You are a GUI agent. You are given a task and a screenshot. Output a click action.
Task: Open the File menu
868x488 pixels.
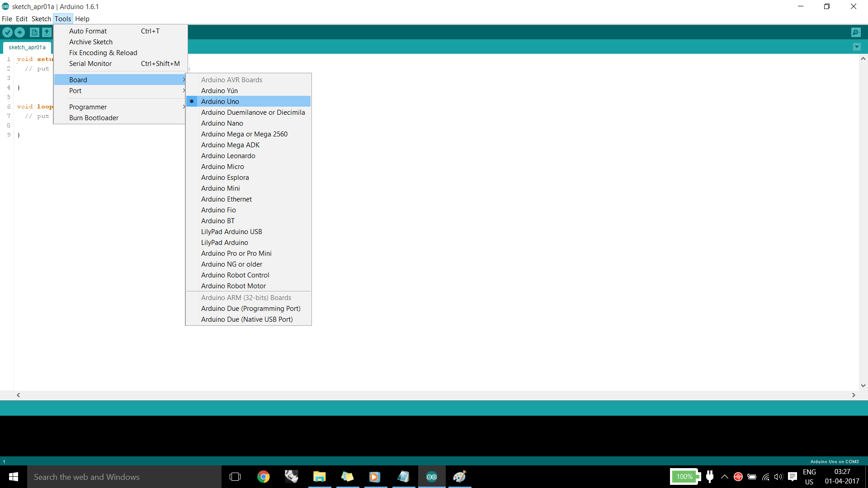[x=7, y=19]
